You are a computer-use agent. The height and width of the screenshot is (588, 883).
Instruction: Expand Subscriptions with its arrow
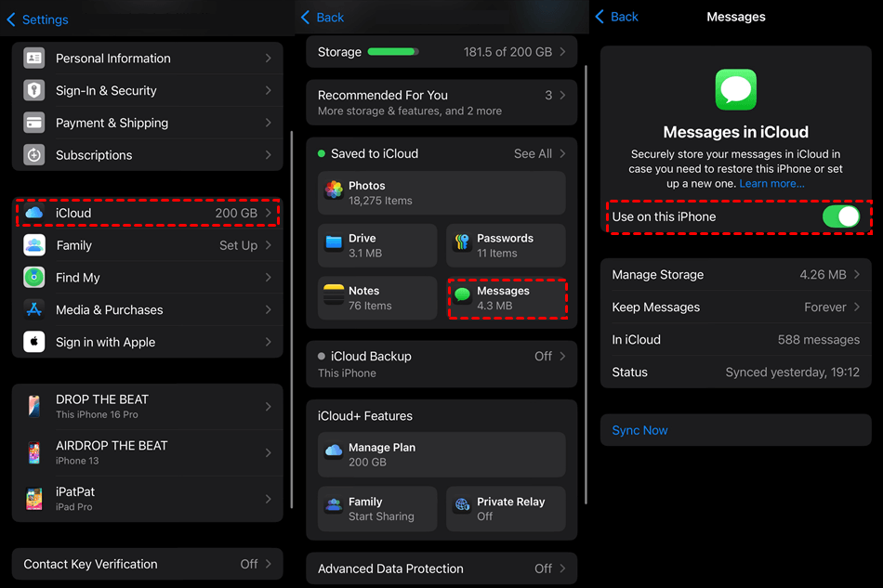pos(268,155)
